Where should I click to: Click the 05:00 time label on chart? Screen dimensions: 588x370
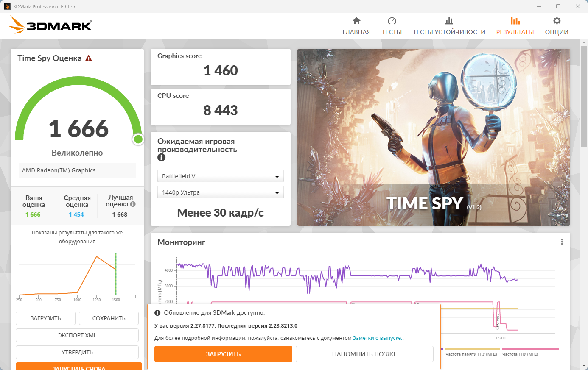point(501,338)
